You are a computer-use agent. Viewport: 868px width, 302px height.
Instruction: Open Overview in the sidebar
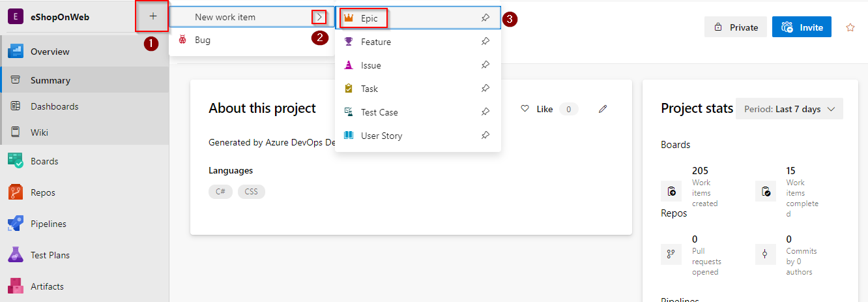(85, 52)
